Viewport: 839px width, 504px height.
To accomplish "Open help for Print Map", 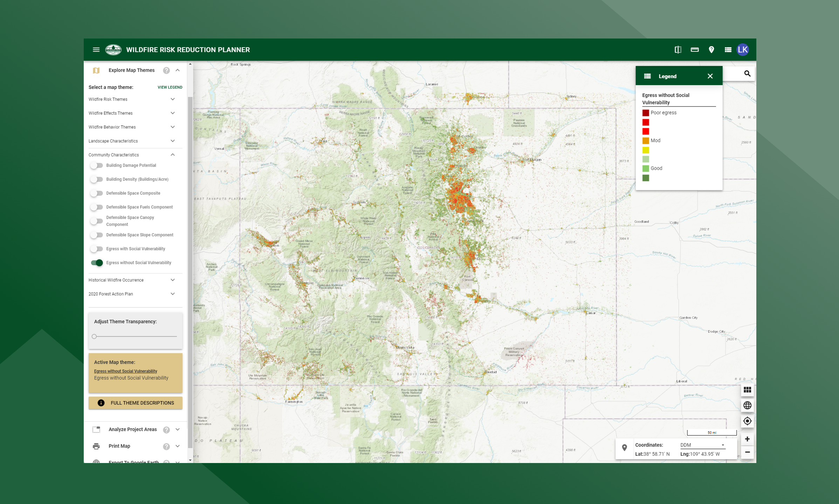I will (166, 446).
